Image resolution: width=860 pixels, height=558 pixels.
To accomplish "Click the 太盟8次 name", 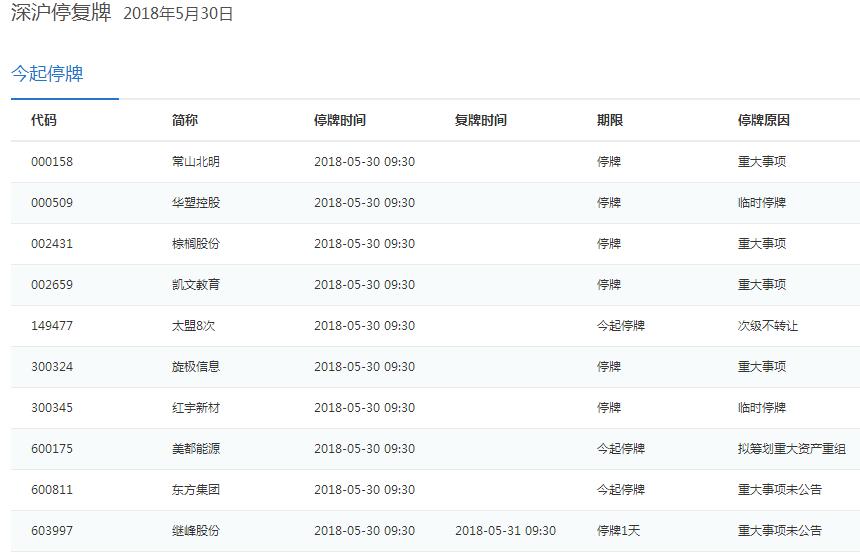I will [x=194, y=326].
